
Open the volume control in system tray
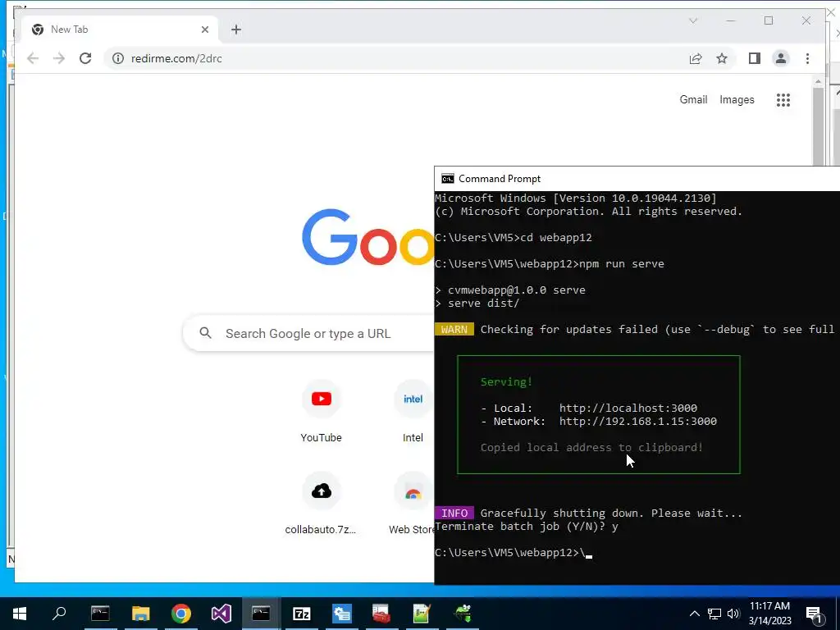(733, 614)
